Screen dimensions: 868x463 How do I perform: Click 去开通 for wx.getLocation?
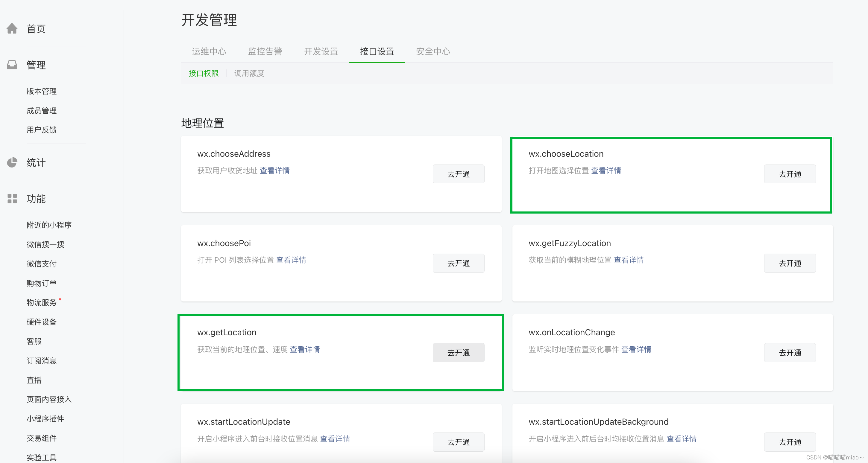pyautogui.click(x=458, y=353)
